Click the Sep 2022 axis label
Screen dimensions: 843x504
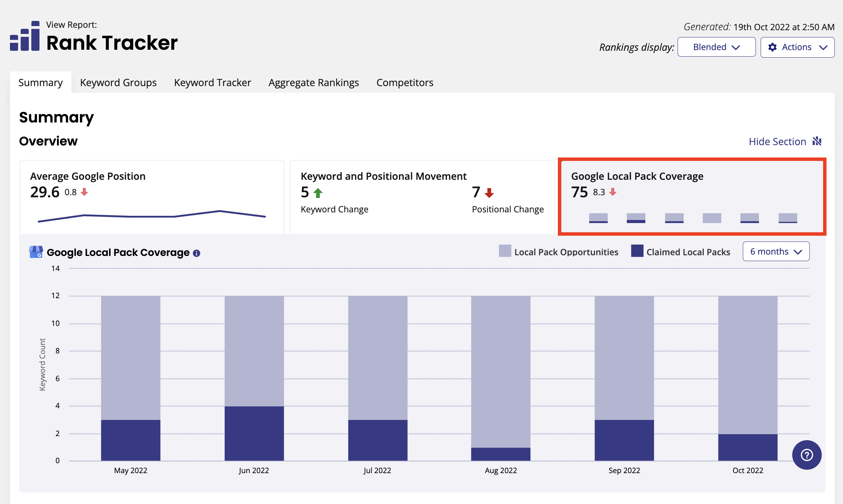pyautogui.click(x=624, y=470)
